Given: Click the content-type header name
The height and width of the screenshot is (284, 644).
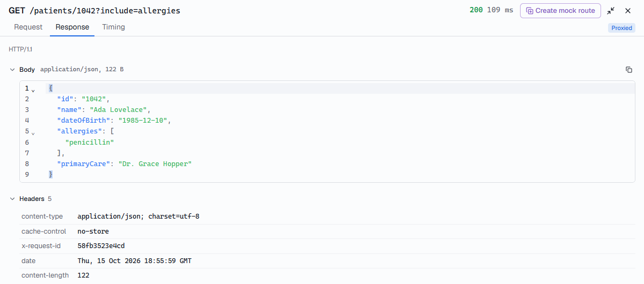Looking at the screenshot, I should (x=42, y=216).
